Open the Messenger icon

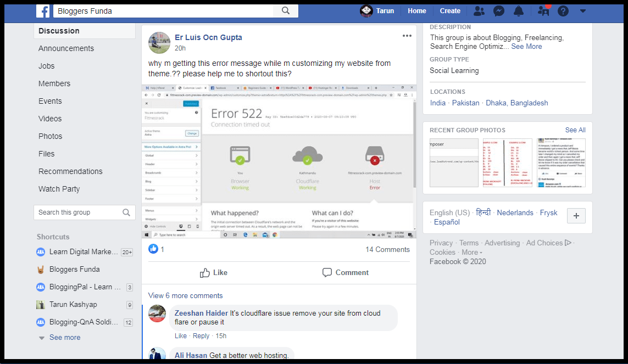pos(498,11)
